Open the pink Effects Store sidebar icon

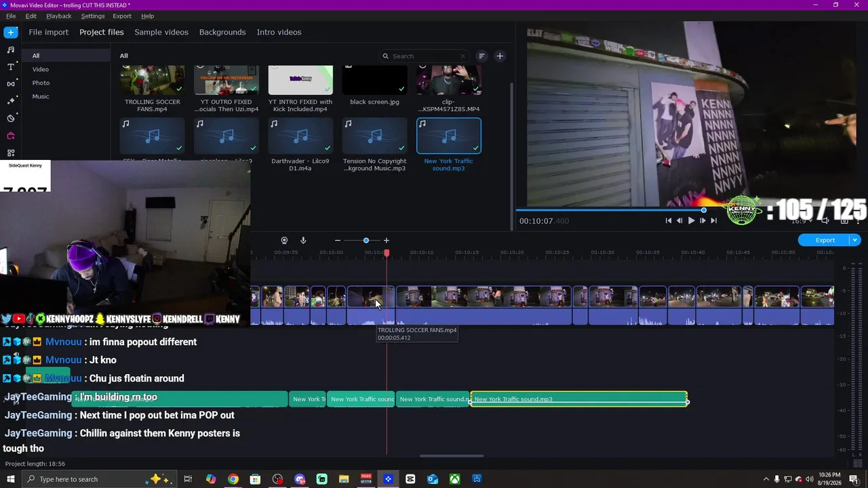[x=11, y=136]
